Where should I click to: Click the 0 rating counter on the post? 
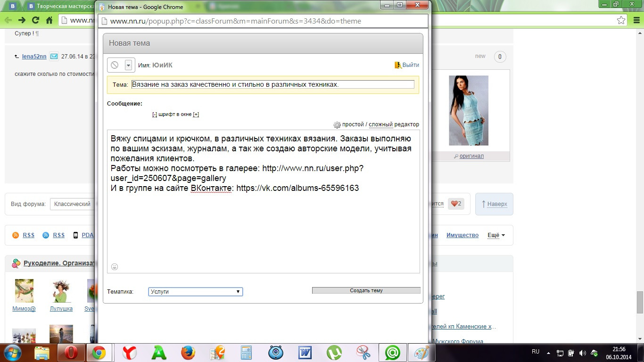(500, 57)
